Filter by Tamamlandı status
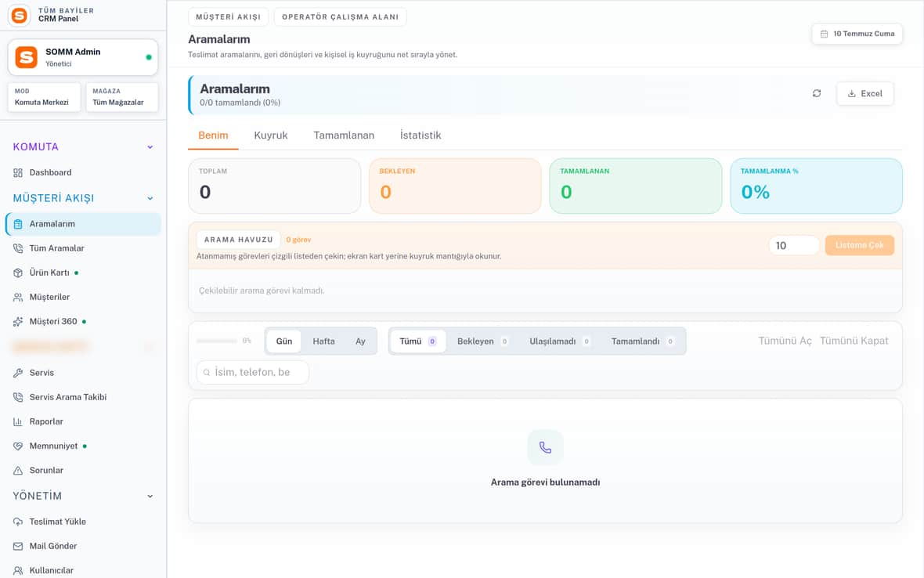 pos(642,341)
